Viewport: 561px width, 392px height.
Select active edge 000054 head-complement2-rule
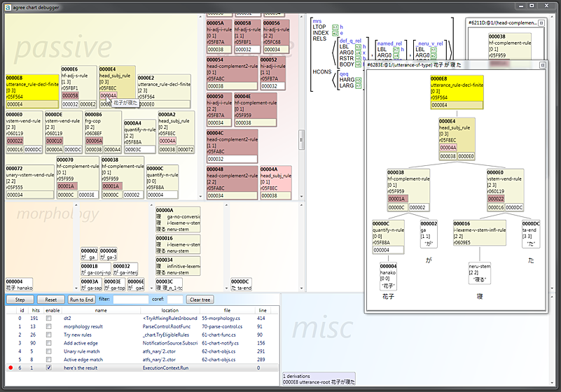pyautogui.click(x=232, y=73)
